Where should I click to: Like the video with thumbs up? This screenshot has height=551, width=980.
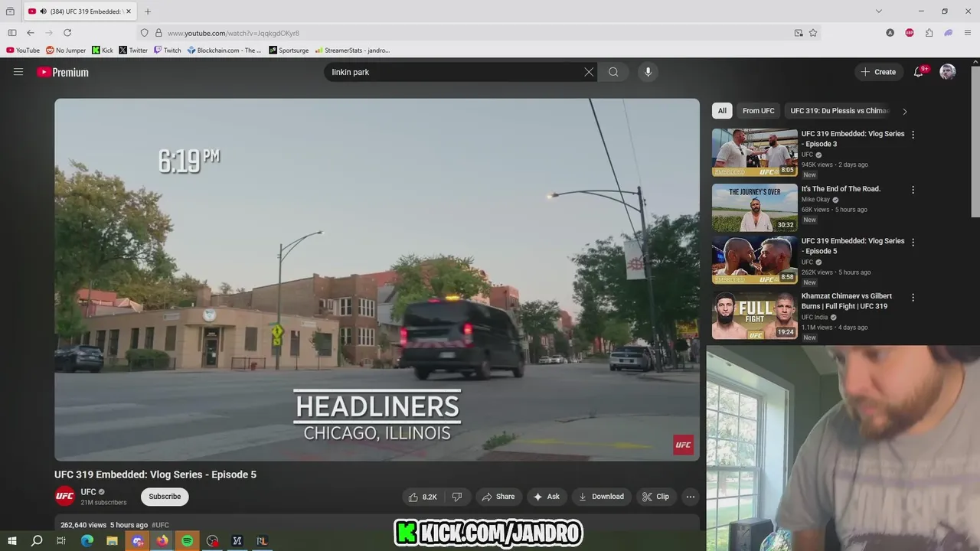point(423,497)
